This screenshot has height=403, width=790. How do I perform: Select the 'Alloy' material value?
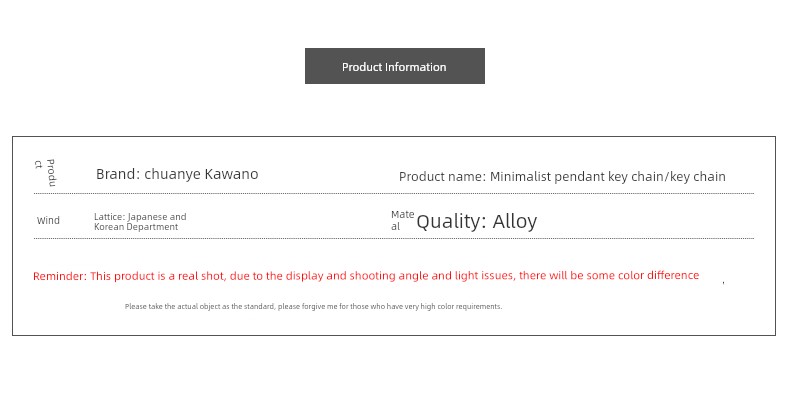515,221
